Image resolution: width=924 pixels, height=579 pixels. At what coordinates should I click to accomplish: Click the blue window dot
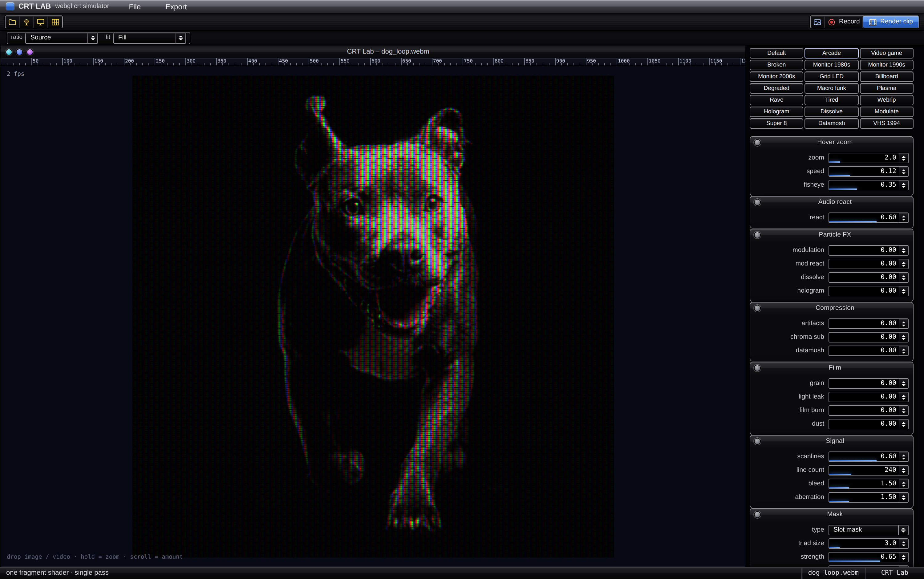pyautogui.click(x=19, y=52)
